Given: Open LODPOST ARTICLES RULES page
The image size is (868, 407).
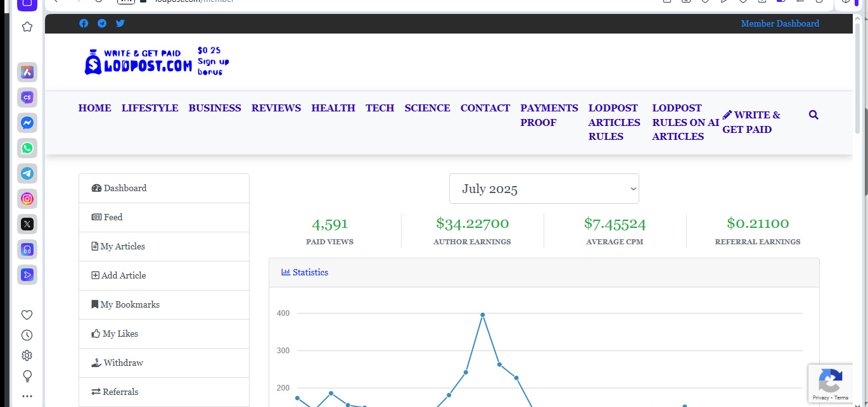Looking at the screenshot, I should (615, 122).
